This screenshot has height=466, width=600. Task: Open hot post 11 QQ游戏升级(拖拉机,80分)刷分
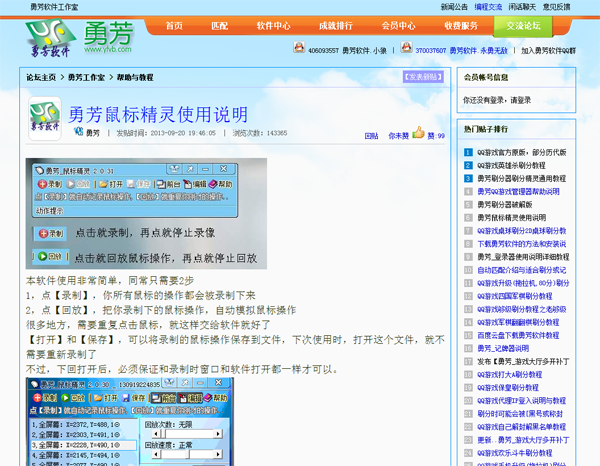click(x=523, y=283)
